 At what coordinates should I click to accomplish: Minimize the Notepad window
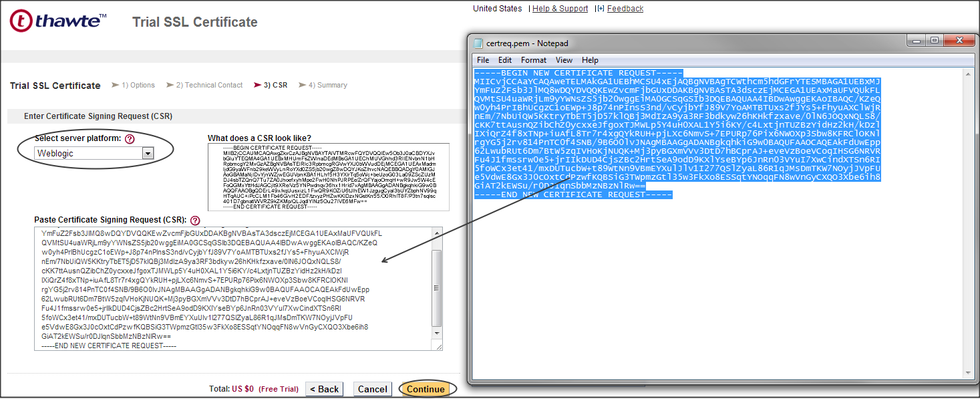pos(917,40)
